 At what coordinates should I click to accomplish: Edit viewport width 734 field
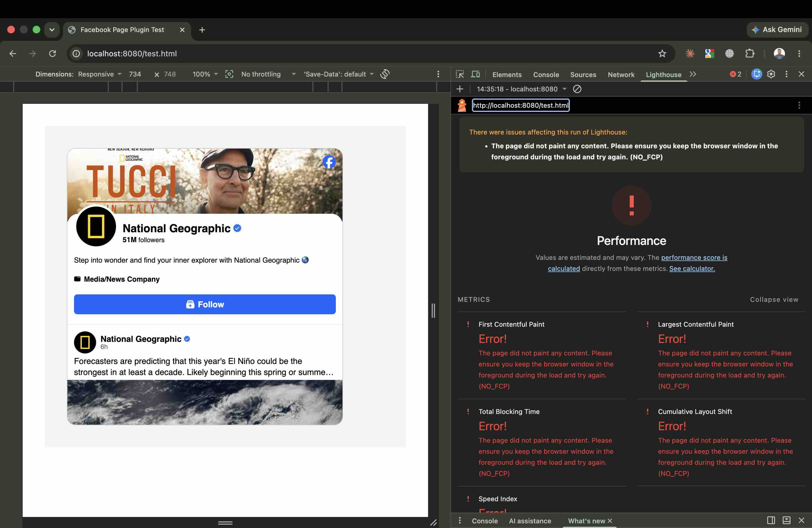pos(135,74)
